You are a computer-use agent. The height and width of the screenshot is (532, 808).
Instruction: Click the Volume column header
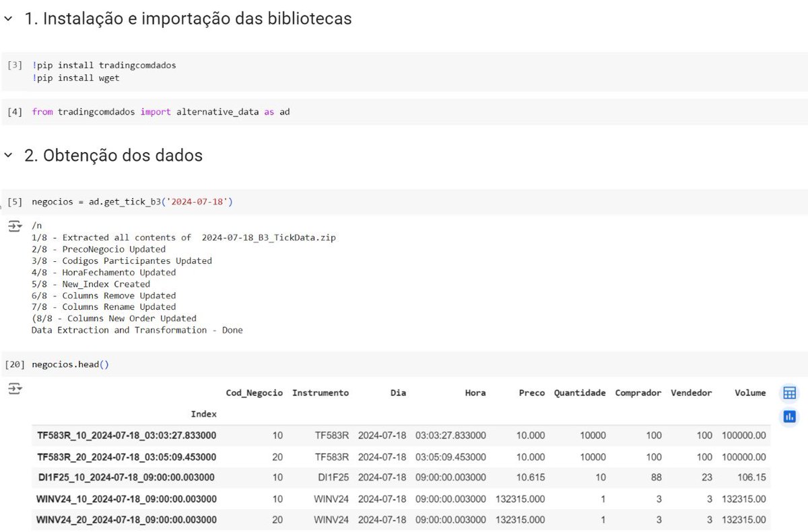tap(750, 393)
